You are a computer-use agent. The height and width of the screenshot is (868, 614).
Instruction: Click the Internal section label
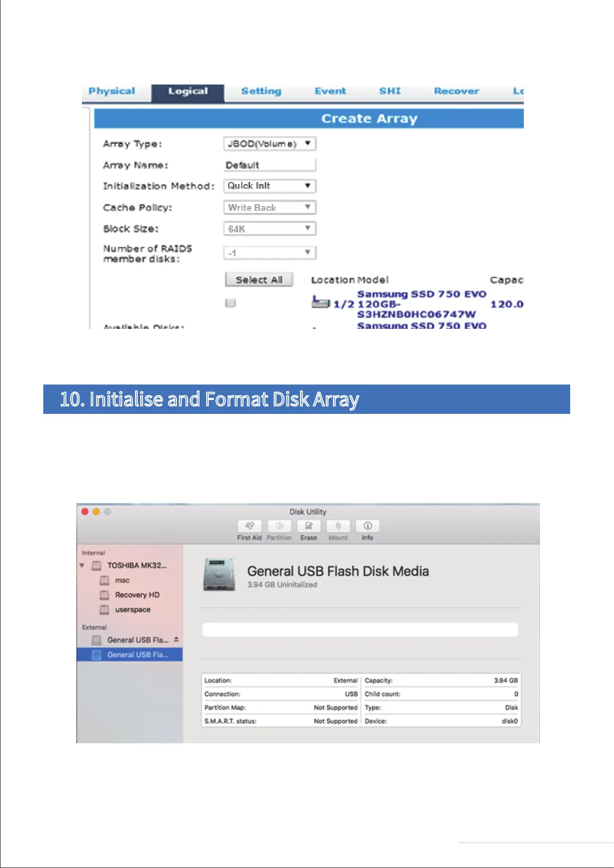[93, 553]
